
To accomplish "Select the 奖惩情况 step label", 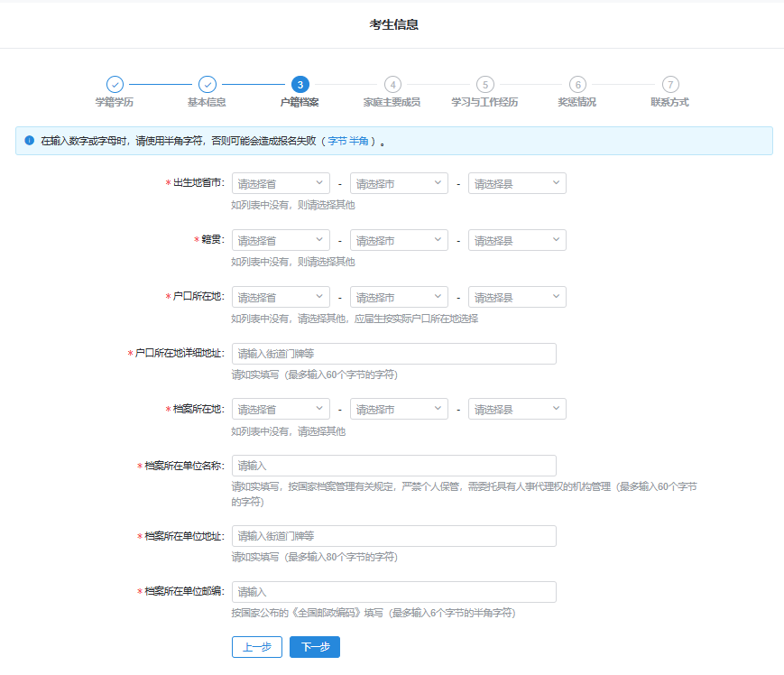I will [577, 103].
